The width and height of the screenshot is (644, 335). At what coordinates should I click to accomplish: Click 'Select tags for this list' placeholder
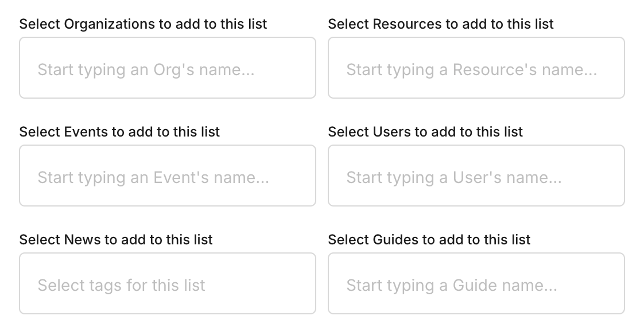coord(122,285)
